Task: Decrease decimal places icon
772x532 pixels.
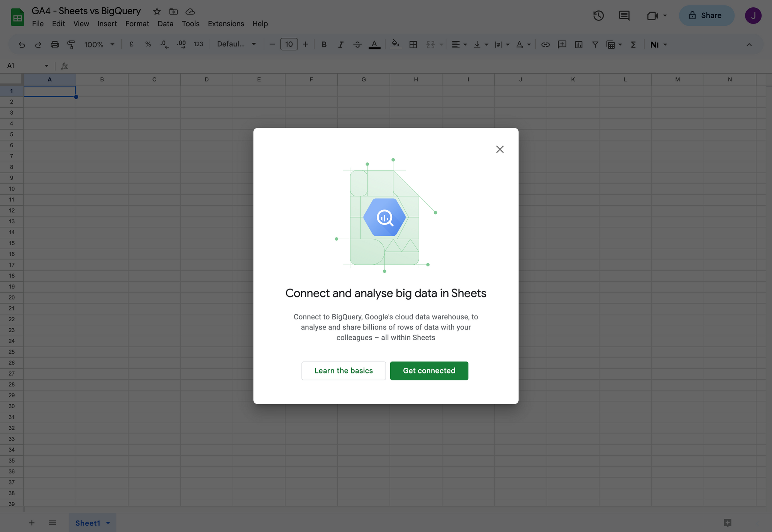Action: click(164, 44)
